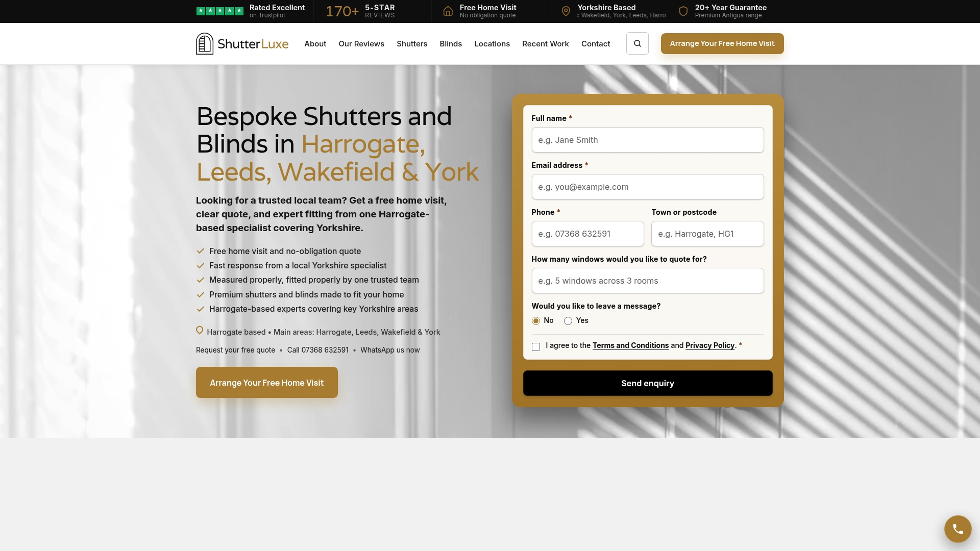The image size is (980, 551).
Task: Focus the Full name input field
Action: [x=648, y=140]
